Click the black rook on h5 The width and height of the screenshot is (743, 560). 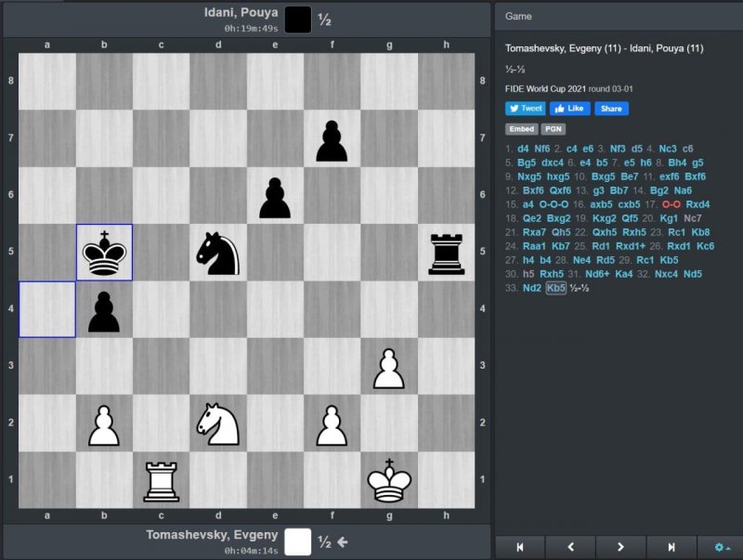[x=446, y=253]
